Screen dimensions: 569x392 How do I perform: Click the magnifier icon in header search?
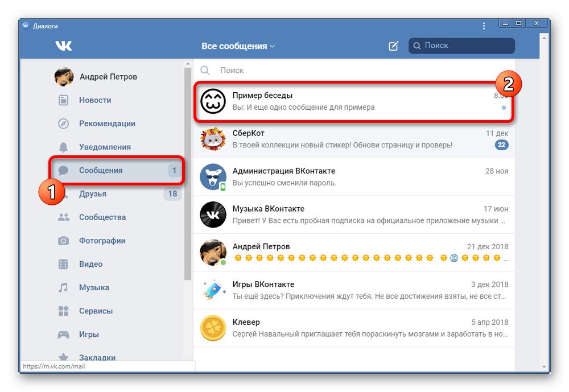click(417, 46)
